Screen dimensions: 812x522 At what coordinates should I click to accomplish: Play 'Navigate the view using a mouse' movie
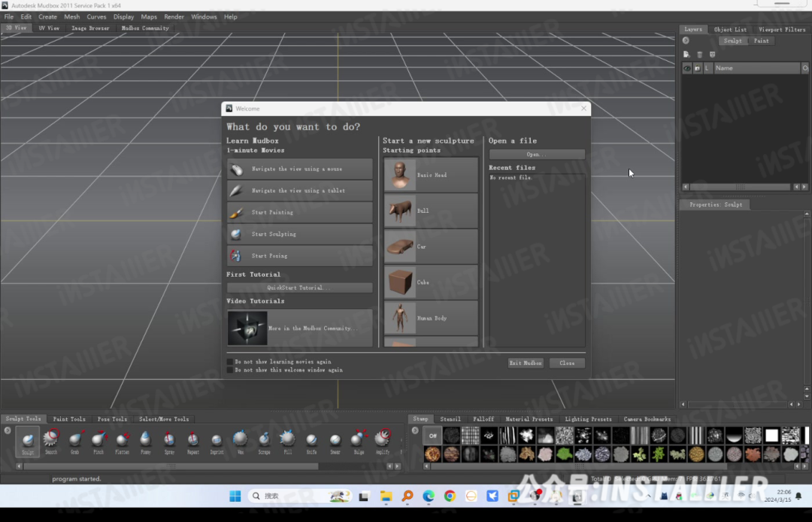click(x=299, y=169)
